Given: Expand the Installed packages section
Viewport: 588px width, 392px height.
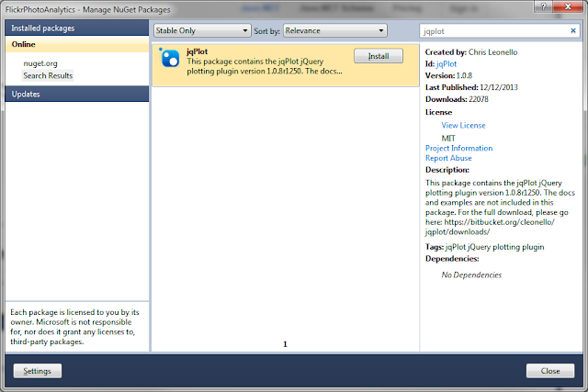Looking at the screenshot, I should [77, 28].
